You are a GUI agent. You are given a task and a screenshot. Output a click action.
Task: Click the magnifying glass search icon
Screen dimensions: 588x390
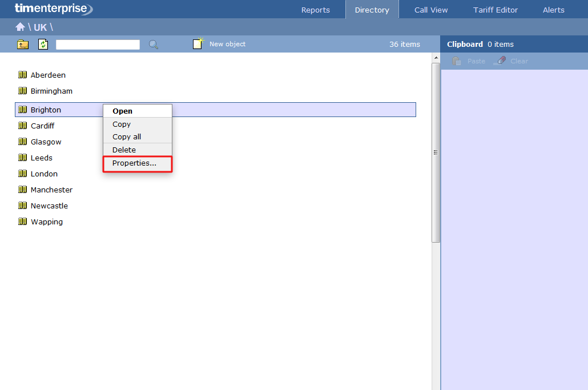pyautogui.click(x=154, y=45)
